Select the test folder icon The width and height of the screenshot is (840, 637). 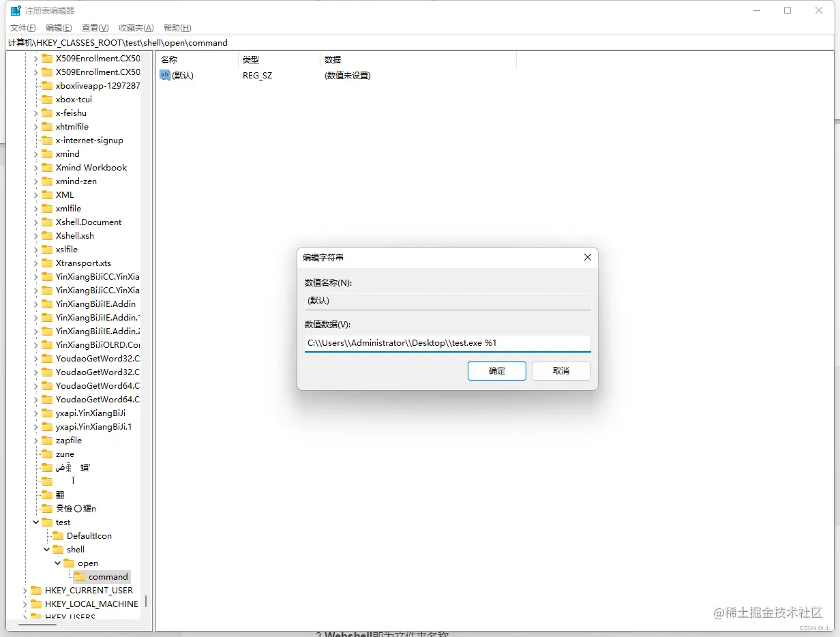(47, 522)
